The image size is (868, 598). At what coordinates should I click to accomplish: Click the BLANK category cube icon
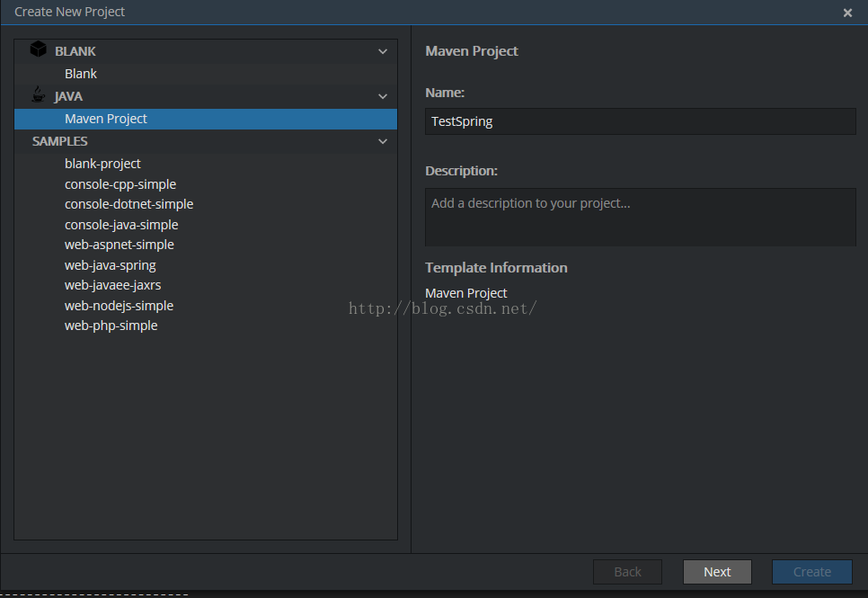[39, 49]
